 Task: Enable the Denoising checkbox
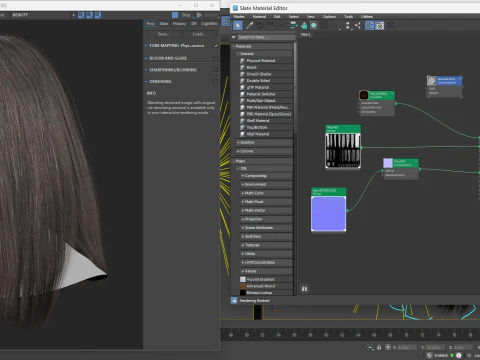[215, 81]
